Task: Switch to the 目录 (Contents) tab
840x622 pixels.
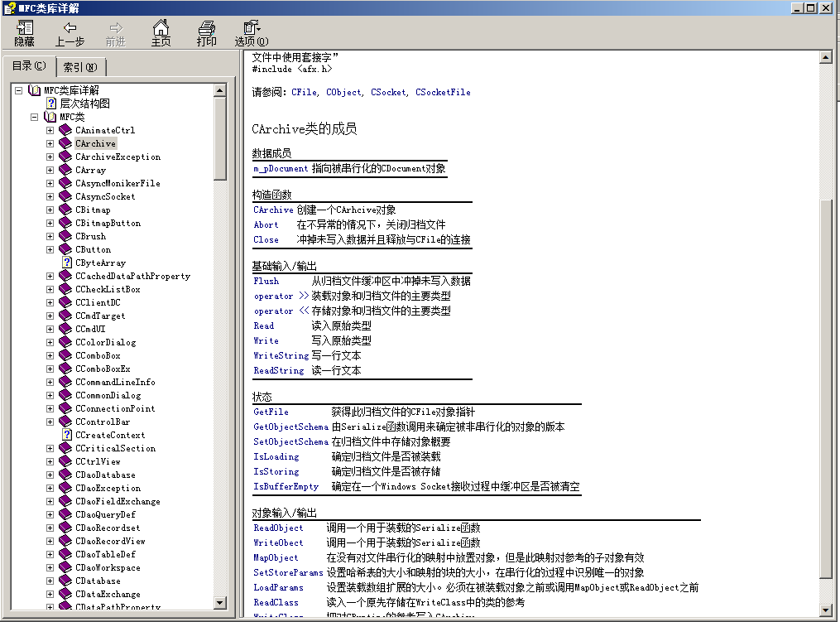Action: pyautogui.click(x=29, y=66)
